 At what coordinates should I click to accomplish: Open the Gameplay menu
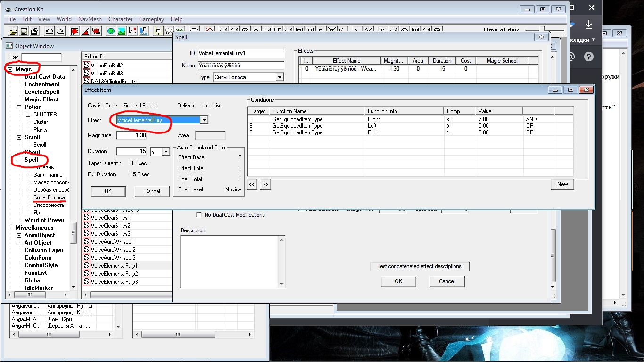click(x=151, y=19)
